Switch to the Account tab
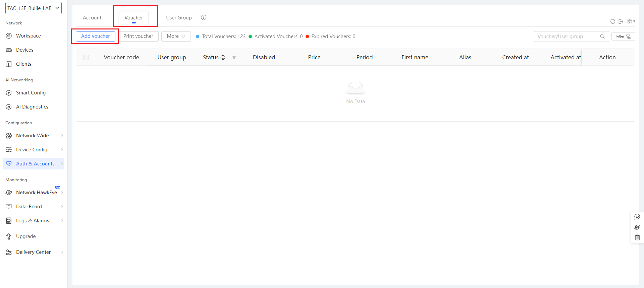 point(92,18)
